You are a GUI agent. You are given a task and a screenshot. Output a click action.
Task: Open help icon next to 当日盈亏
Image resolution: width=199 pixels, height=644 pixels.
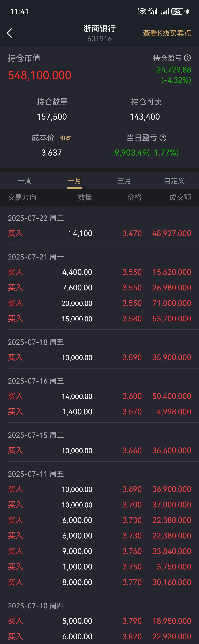point(163,138)
